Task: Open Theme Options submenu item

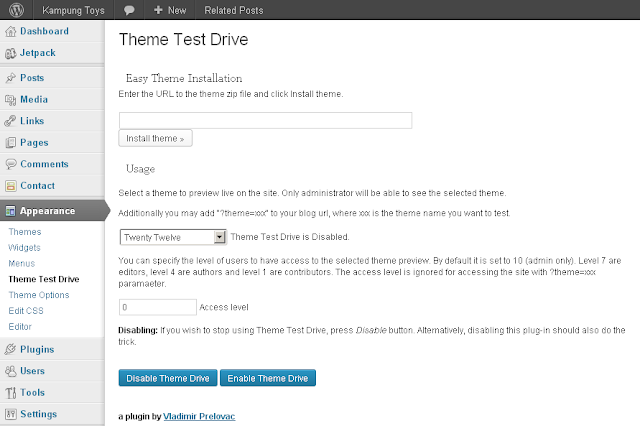Action: [39, 295]
